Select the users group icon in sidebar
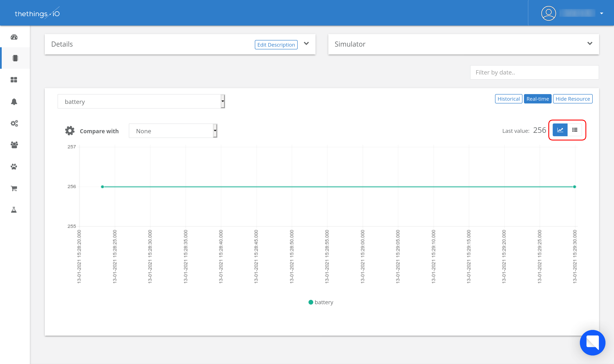Viewport: 614px width, 364px height. (x=14, y=145)
